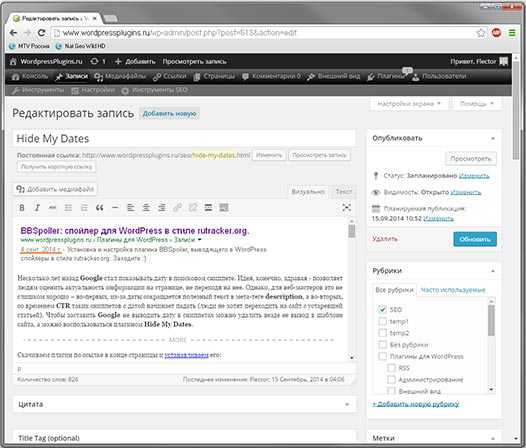Collapse the Опубликовать panel

[493, 139]
